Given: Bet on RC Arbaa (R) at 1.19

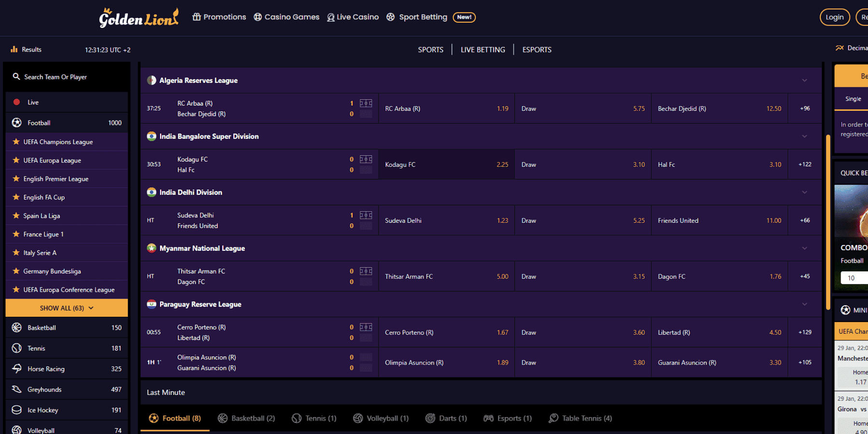Looking at the screenshot, I should (x=447, y=108).
